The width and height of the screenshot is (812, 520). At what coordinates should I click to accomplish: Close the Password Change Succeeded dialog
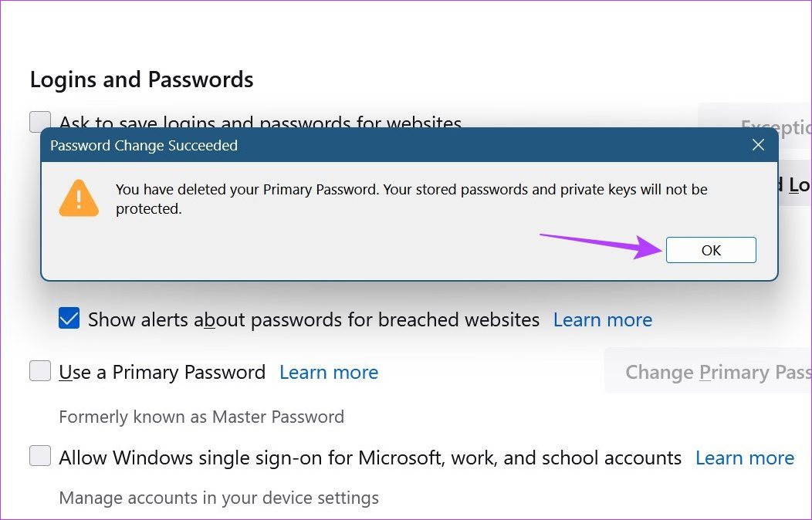758,145
